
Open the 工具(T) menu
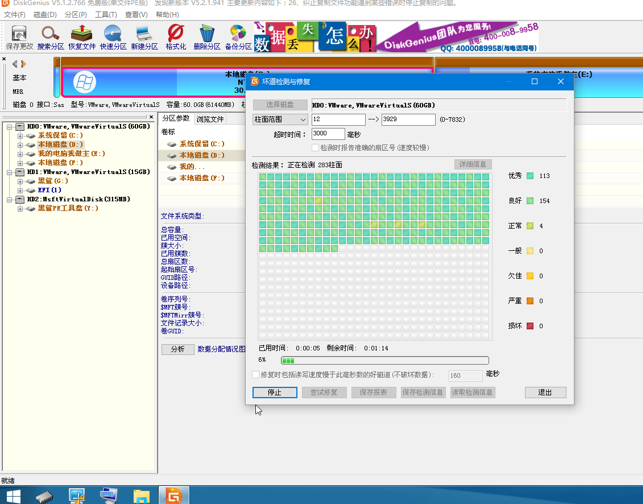(x=106, y=15)
